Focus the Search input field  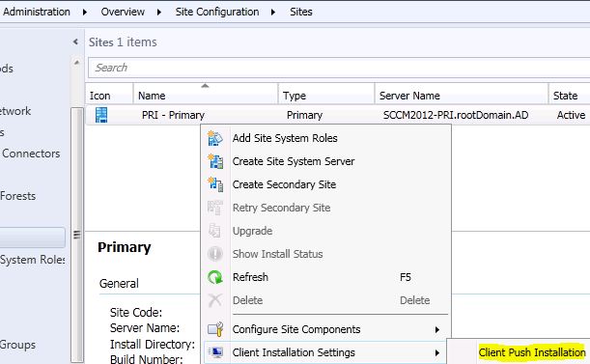tap(339, 68)
